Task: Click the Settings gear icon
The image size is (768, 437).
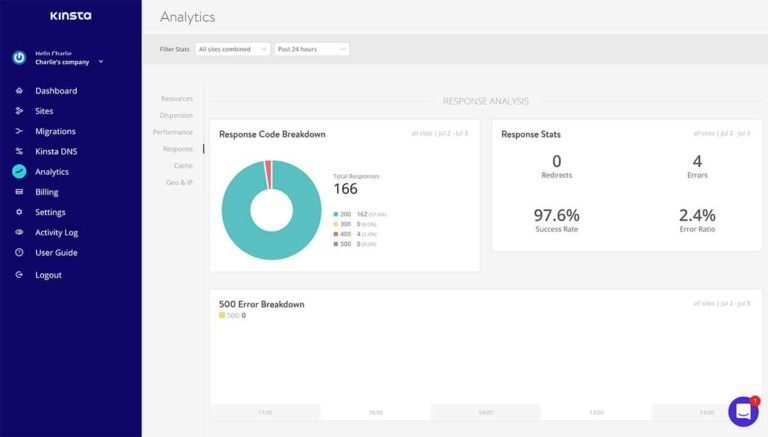Action: coord(19,212)
